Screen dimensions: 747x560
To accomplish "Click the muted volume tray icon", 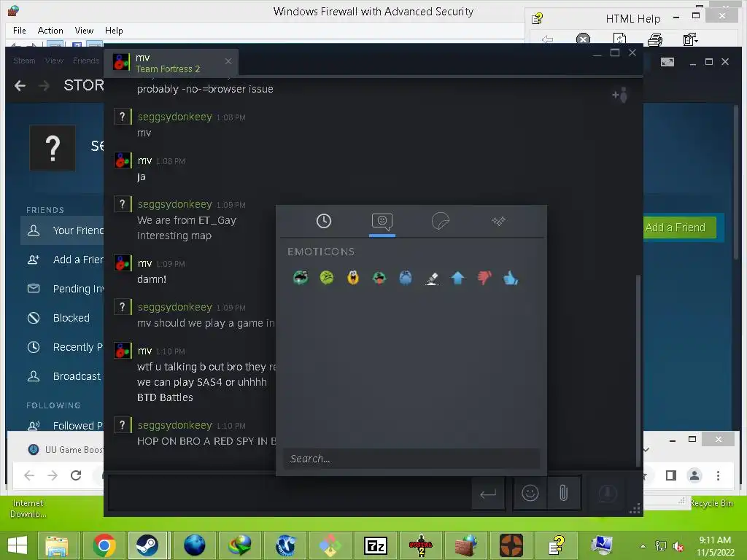I will coord(678,546).
